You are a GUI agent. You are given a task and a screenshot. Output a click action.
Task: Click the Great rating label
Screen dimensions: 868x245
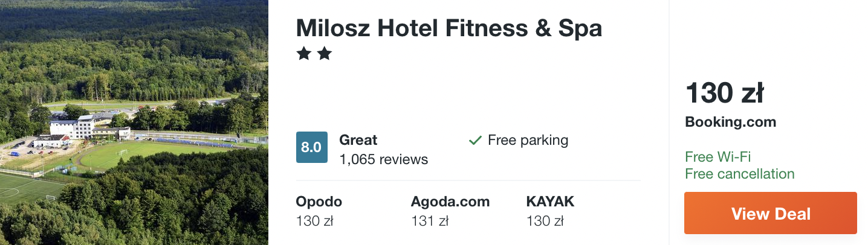click(x=358, y=140)
